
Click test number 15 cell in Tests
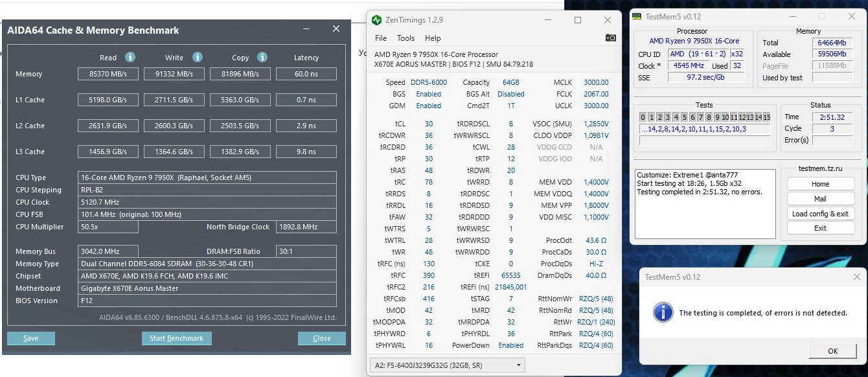click(x=766, y=117)
